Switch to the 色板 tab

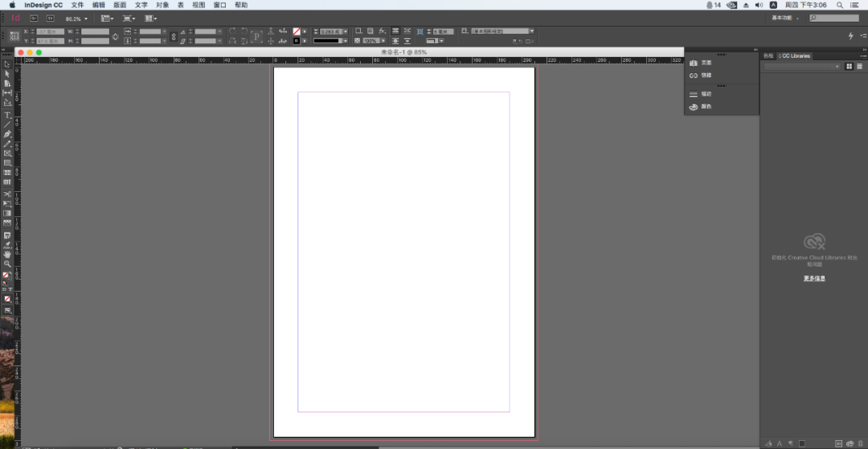tap(768, 56)
